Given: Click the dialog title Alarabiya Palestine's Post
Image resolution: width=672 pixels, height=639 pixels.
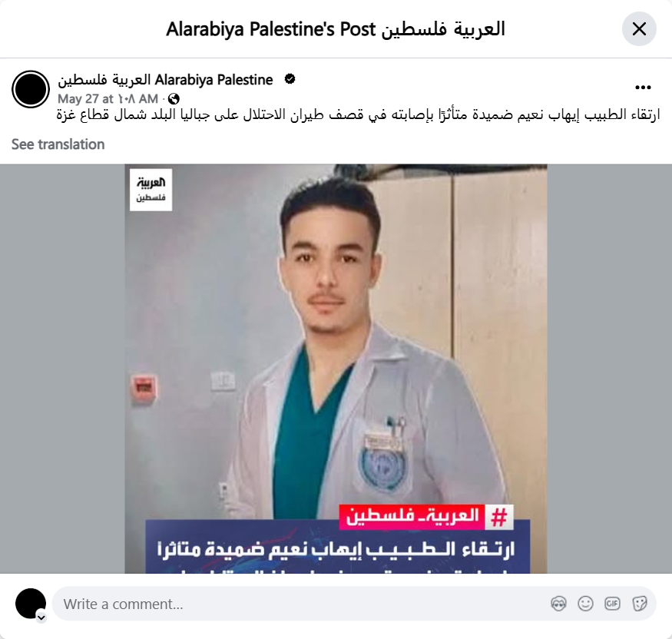Looking at the screenshot, I should (336, 29).
